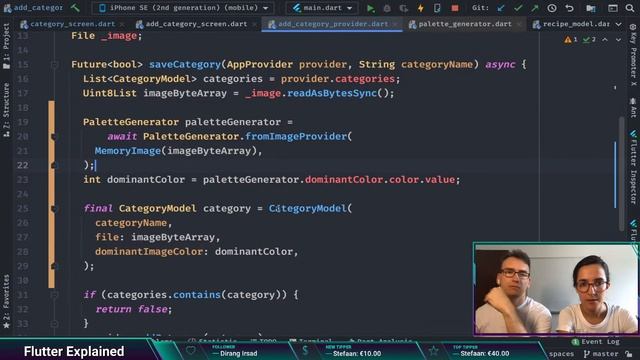Click the paletteGenerator.dominantColor expression on line 23

click(293, 180)
